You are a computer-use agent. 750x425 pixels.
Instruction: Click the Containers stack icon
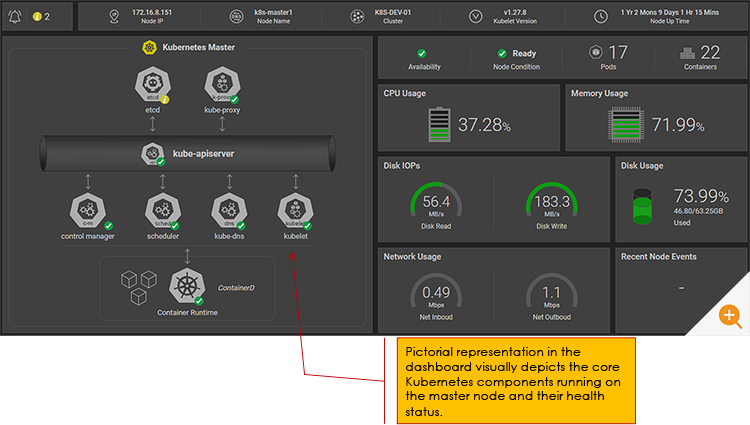pyautogui.click(x=687, y=53)
